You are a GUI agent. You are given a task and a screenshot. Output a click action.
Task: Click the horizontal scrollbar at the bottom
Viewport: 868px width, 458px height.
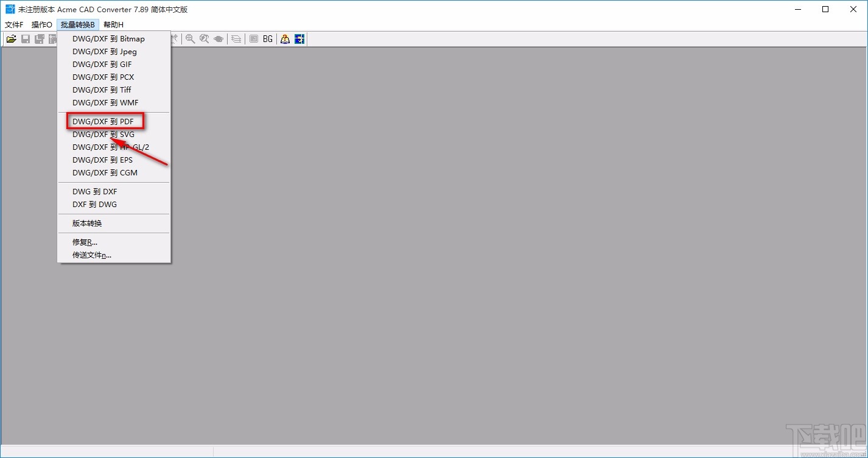pos(426,451)
